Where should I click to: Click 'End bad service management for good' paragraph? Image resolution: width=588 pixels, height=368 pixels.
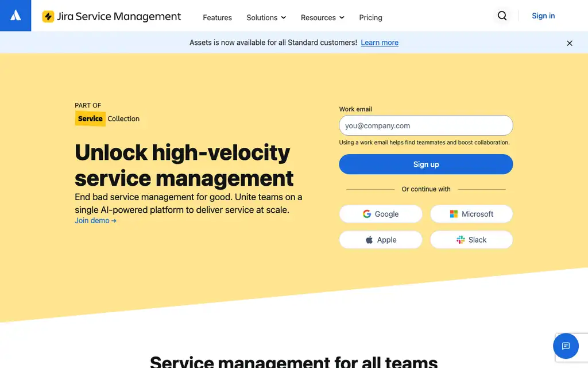click(188, 204)
